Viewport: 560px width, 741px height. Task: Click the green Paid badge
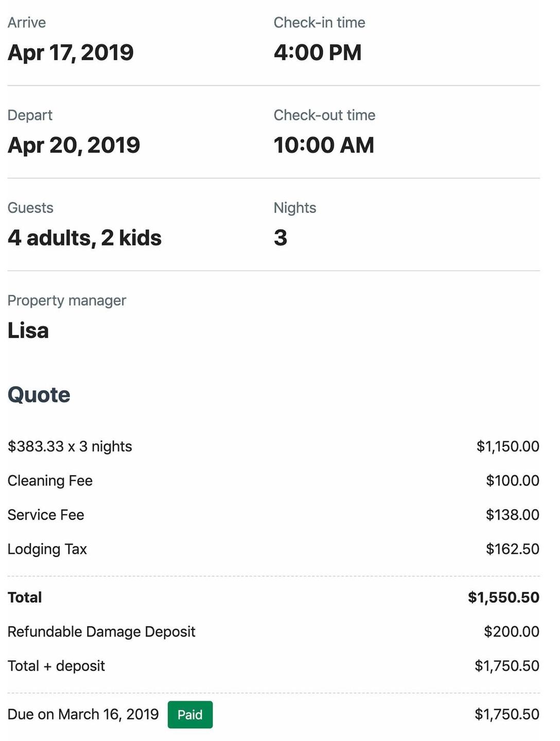pos(190,714)
